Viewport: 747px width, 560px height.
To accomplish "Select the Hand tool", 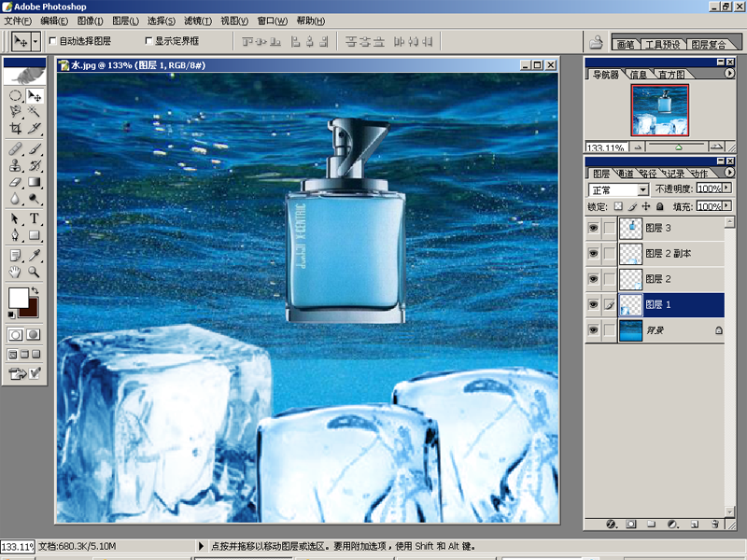I will [15, 272].
